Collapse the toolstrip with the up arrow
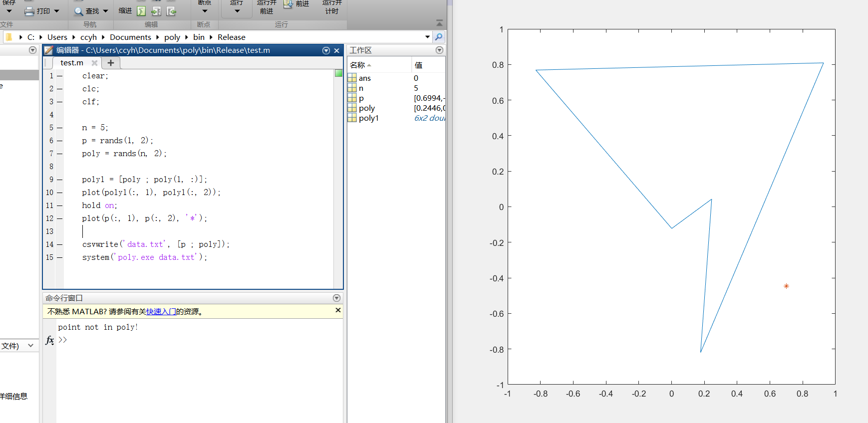This screenshot has height=423, width=868. pos(439,23)
